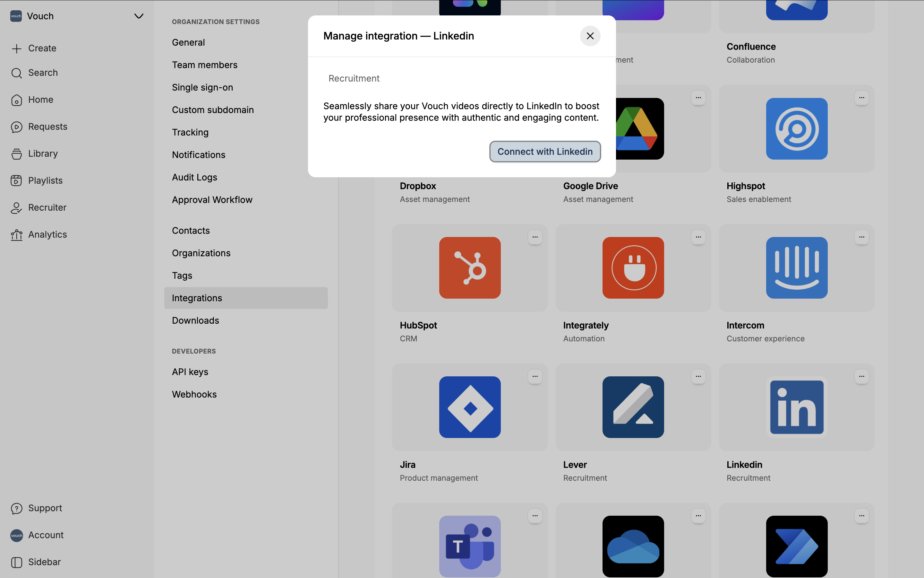
Task: Click the Microsoft Teams integration logo
Action: [470, 547]
